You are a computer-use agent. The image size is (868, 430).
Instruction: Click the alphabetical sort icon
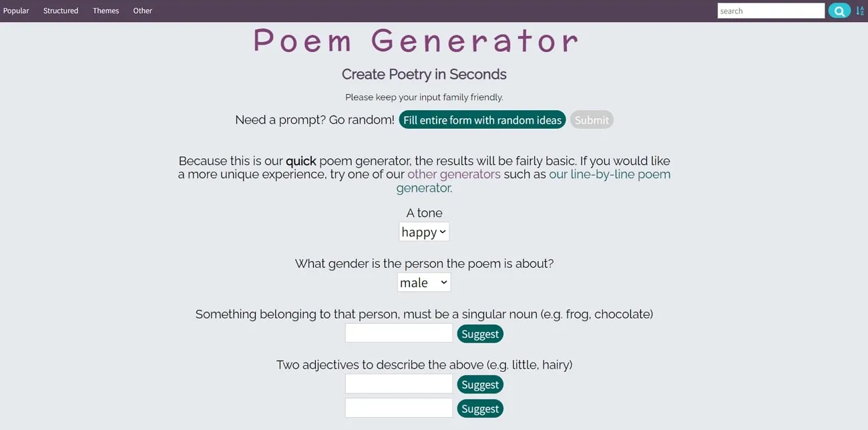click(860, 11)
